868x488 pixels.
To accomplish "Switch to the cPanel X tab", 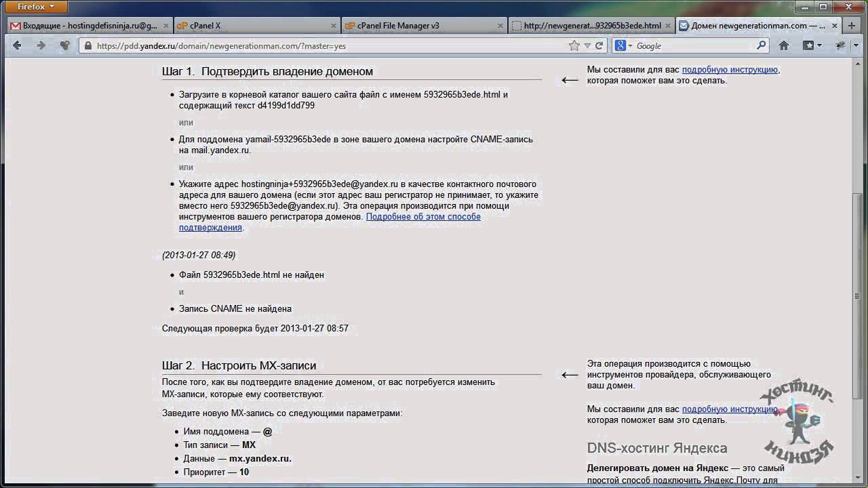I will (256, 26).
